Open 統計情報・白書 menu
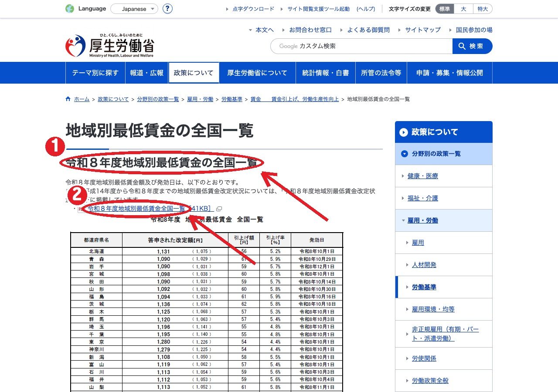This screenshot has width=558, height=392. [x=326, y=73]
